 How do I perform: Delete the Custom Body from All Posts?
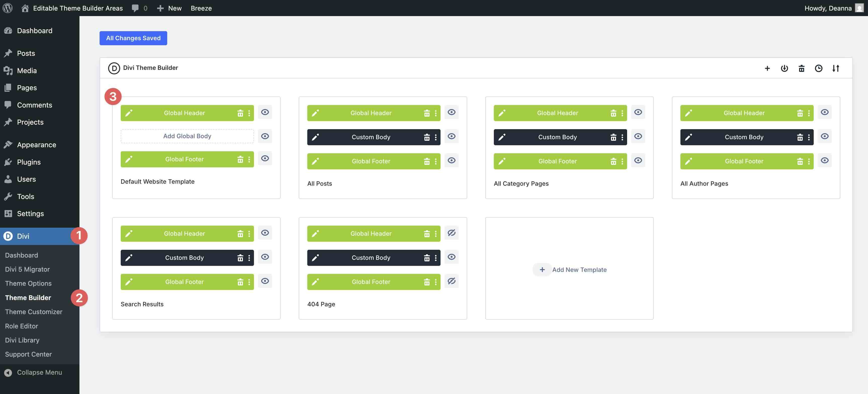pyautogui.click(x=427, y=137)
